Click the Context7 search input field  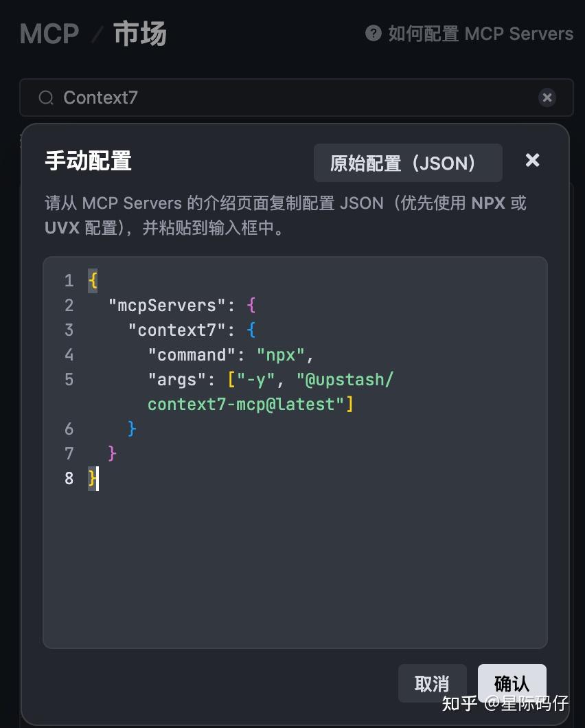[x=206, y=98]
